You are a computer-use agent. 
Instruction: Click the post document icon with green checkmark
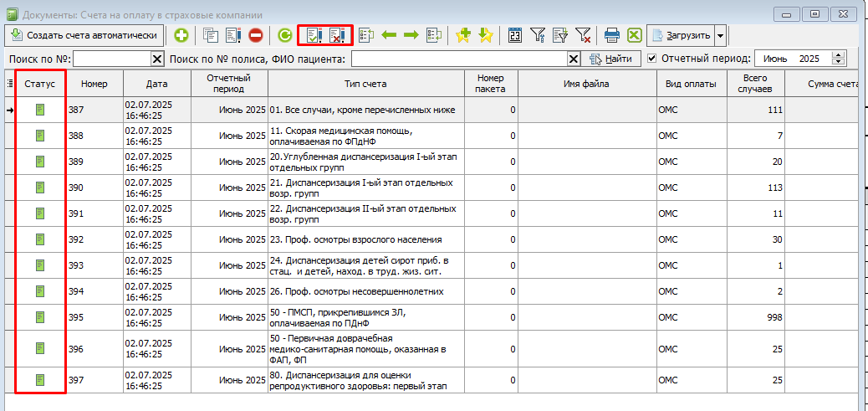click(x=314, y=35)
